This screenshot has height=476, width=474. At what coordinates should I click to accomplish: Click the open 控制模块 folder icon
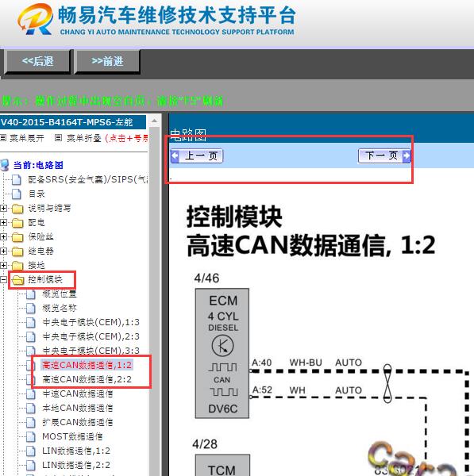pyautogui.click(x=17, y=280)
